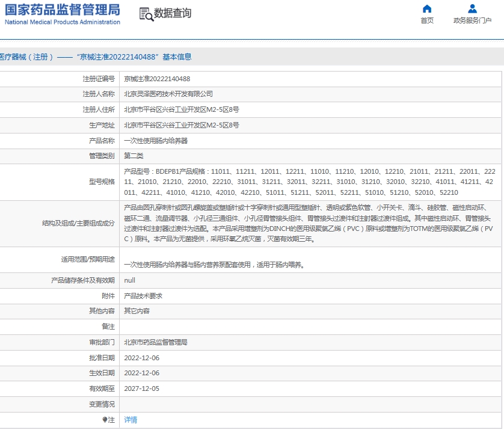
Task: Click the null storage condition value
Action: point(129,280)
